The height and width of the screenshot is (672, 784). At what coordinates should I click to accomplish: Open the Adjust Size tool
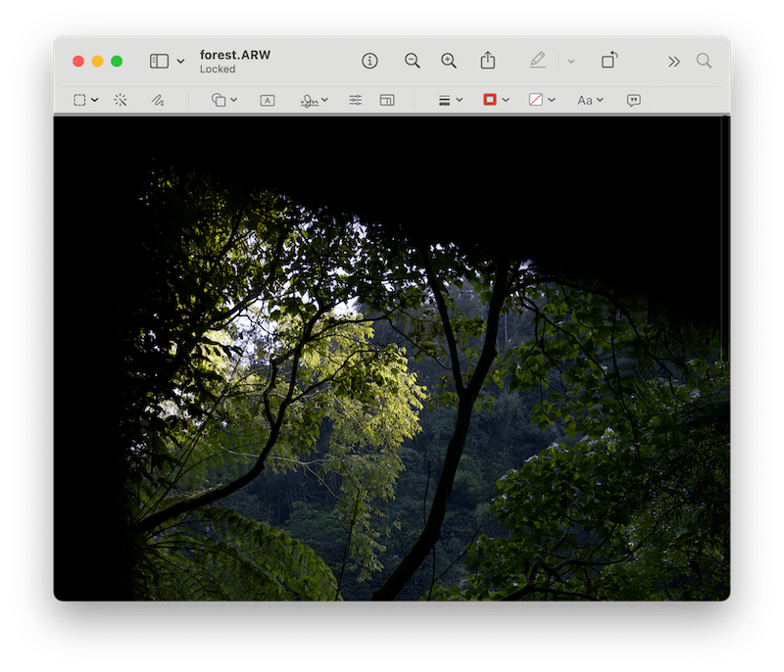[x=385, y=99]
